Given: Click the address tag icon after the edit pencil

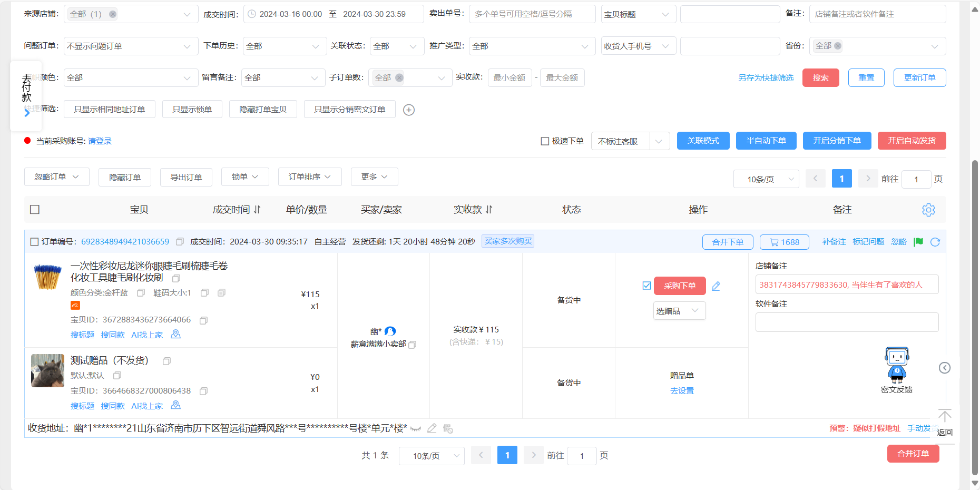Looking at the screenshot, I should click(x=448, y=429).
